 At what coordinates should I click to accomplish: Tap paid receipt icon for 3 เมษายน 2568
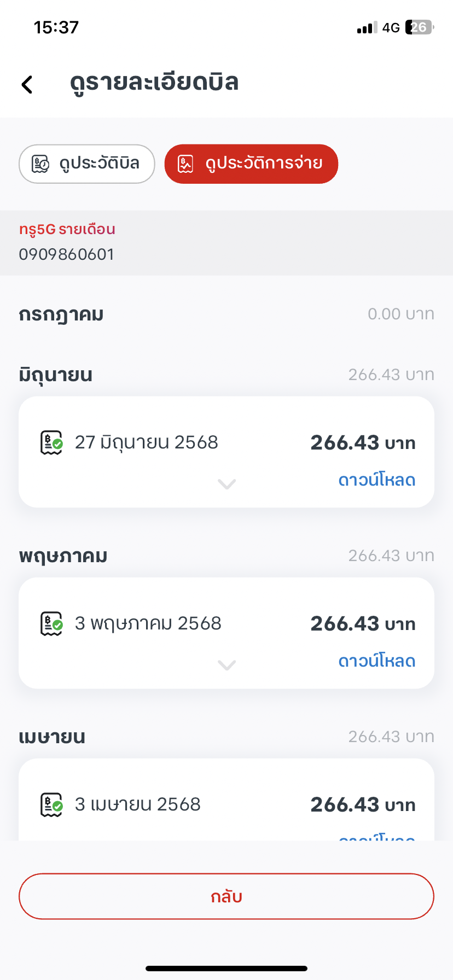[x=52, y=804]
